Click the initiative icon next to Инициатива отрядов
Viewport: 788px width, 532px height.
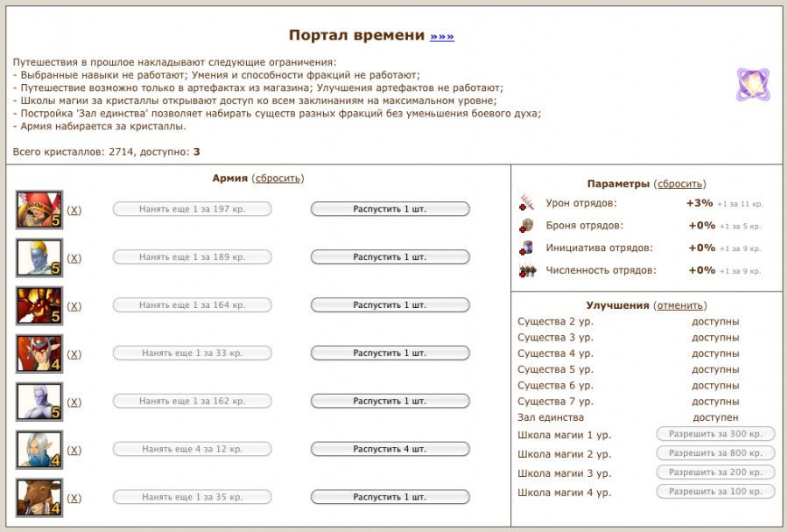point(526,248)
